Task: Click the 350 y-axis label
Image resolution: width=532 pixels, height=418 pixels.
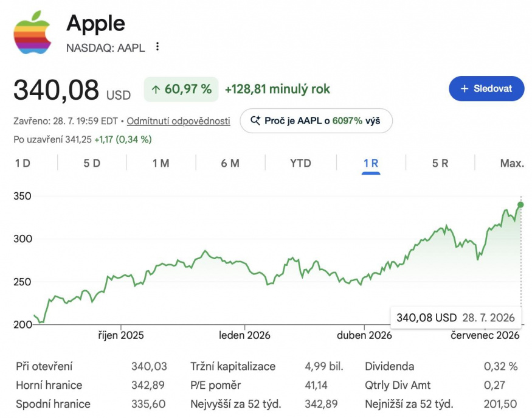Action: pyautogui.click(x=22, y=196)
